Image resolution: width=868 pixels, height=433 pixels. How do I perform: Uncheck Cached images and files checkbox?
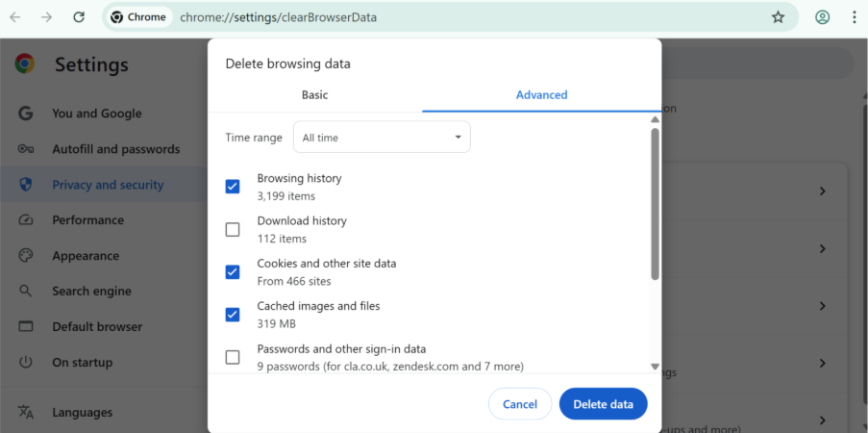[233, 315]
